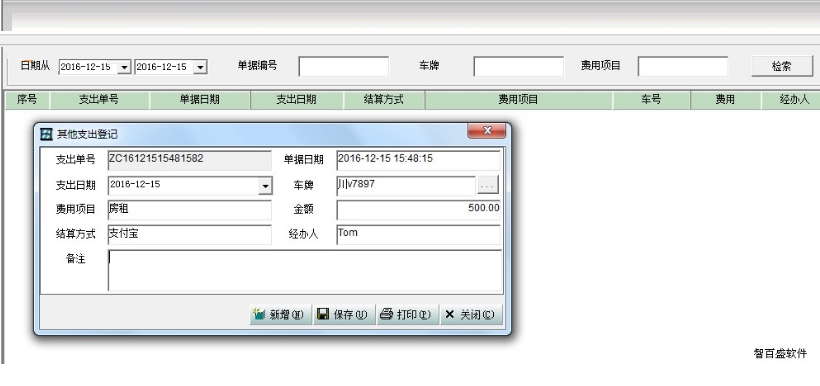The height and width of the screenshot is (386, 820).
Task: Click the 智百盛软件 text at bottom right
Action: tap(780, 354)
